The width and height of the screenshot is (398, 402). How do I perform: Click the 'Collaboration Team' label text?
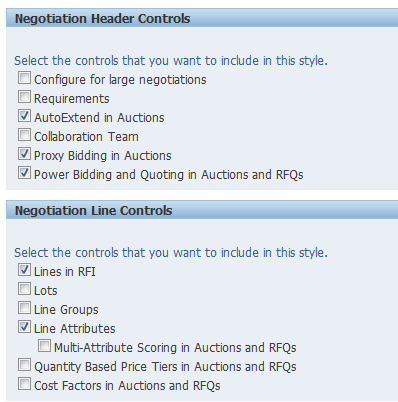86,137
